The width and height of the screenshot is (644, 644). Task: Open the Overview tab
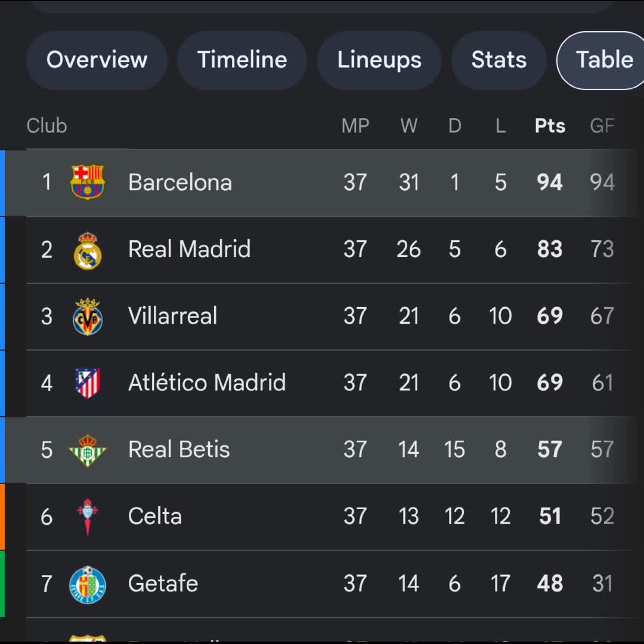tap(97, 60)
